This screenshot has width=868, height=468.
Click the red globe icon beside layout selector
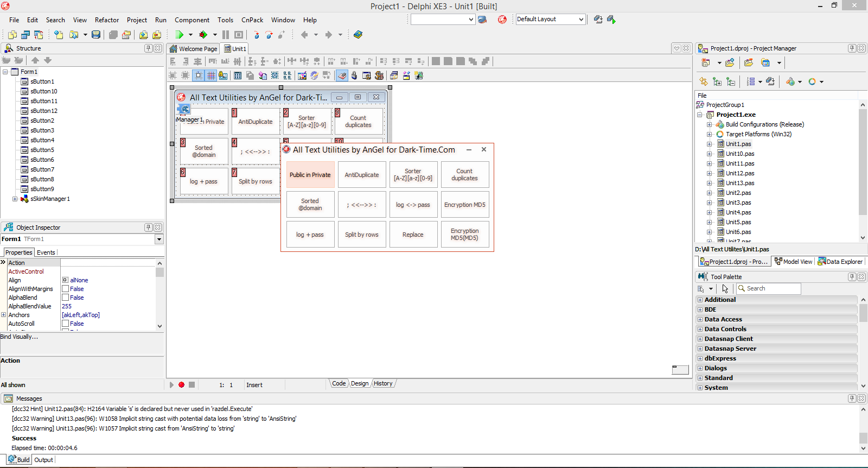(502, 20)
